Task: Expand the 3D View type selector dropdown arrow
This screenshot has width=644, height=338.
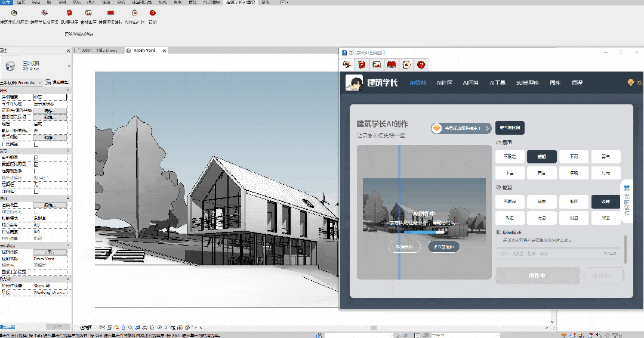Action: click(69, 66)
